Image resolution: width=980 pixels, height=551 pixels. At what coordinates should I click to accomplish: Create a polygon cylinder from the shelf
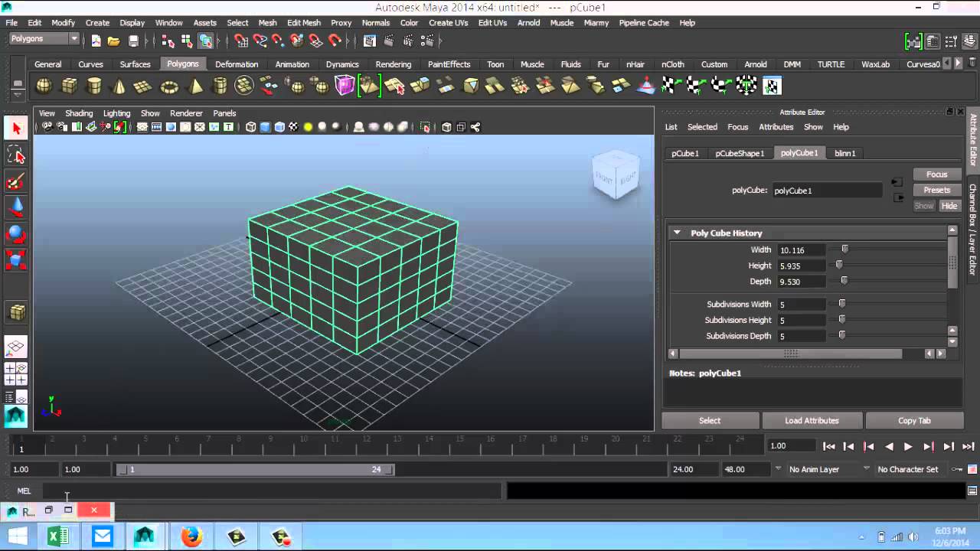94,86
